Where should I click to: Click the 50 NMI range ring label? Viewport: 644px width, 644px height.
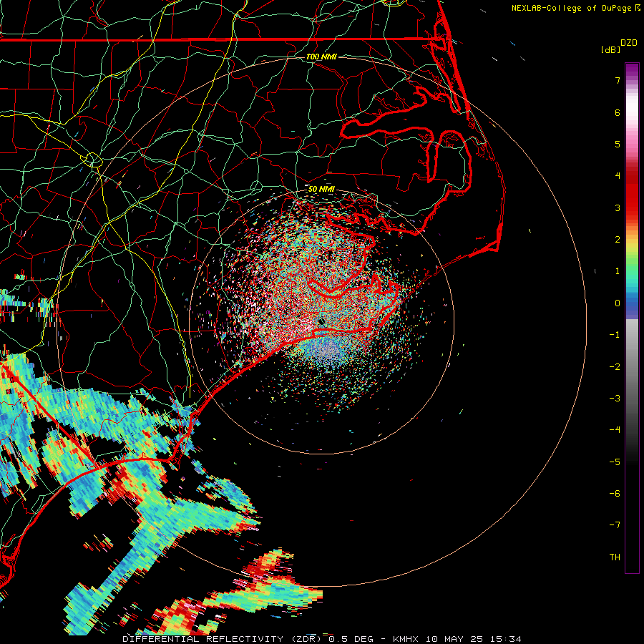coord(321,189)
